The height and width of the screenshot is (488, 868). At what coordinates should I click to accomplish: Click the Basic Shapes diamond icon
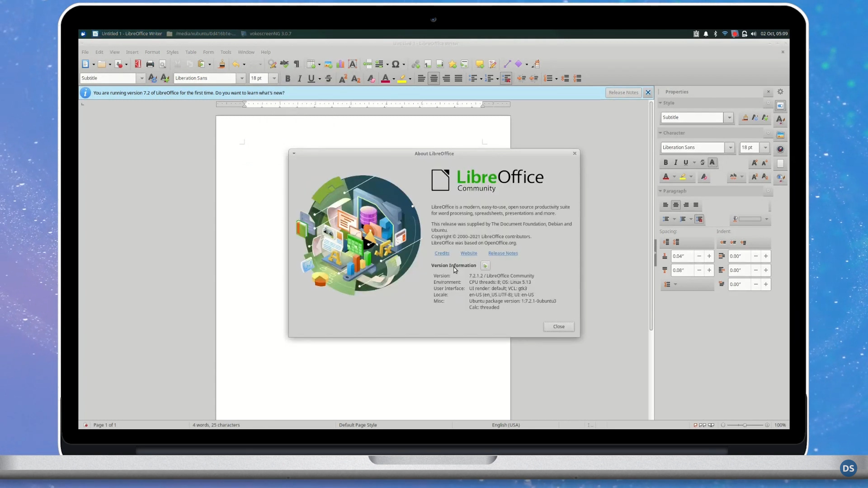519,64
